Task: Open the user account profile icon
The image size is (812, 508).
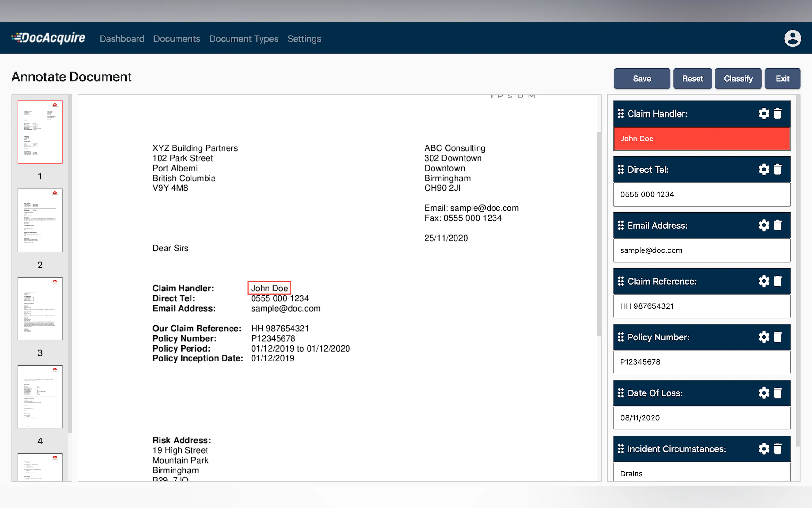Action: click(x=792, y=38)
